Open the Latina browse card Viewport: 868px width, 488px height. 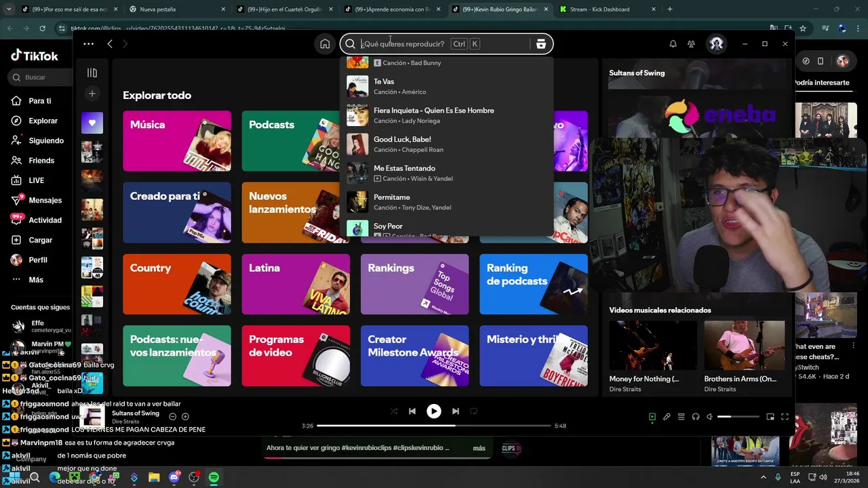coord(296,284)
